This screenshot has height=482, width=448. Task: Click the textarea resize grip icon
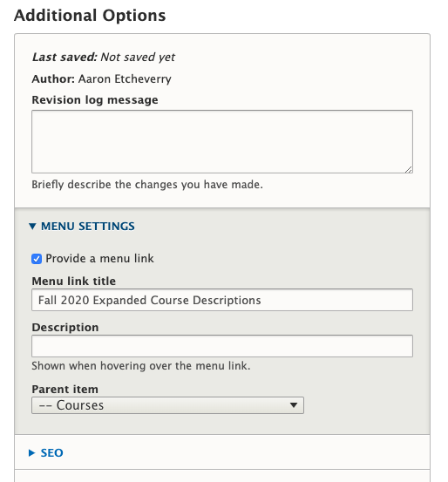408,169
